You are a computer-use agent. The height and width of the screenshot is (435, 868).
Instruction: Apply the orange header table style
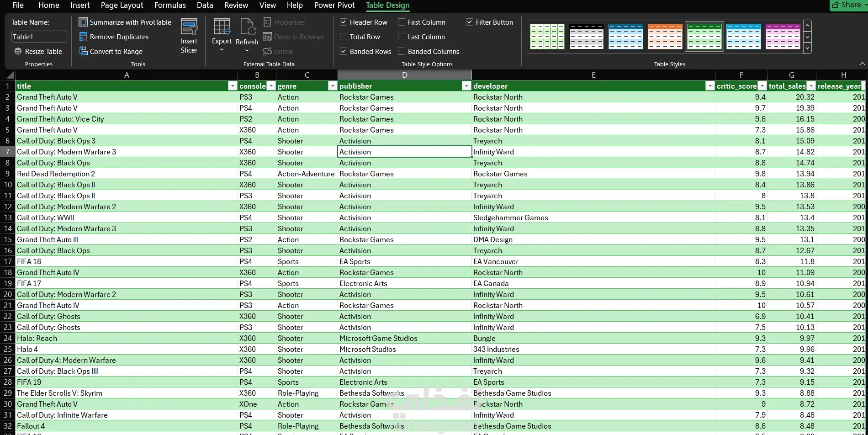click(665, 37)
